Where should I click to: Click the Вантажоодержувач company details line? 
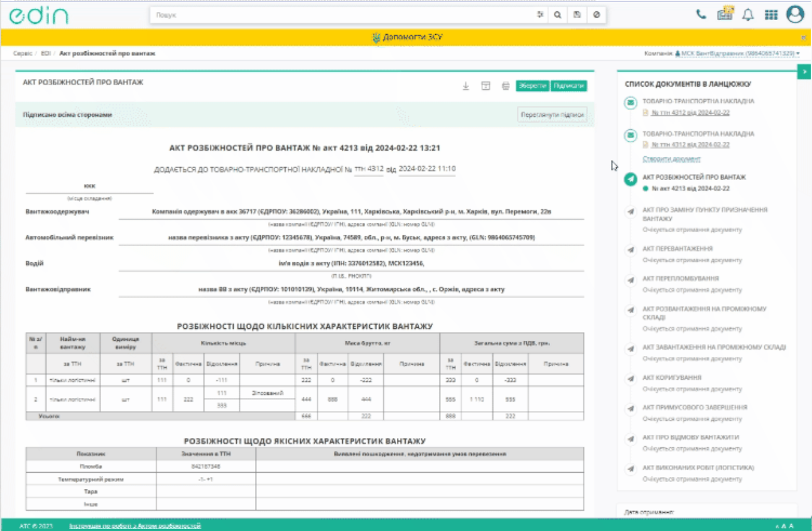point(351,212)
